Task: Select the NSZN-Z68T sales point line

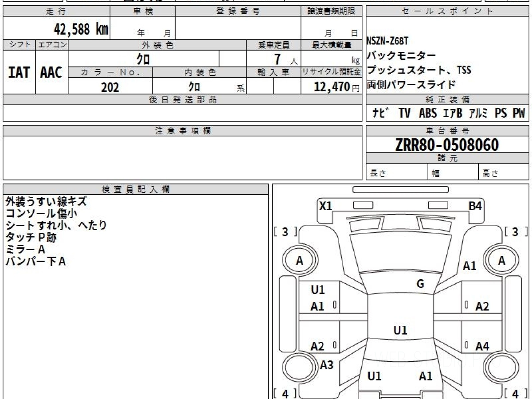Action: pyautogui.click(x=387, y=41)
